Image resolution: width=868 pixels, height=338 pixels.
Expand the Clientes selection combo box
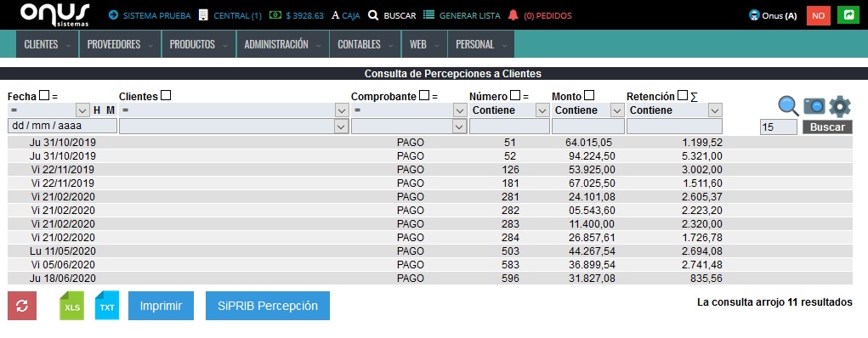(234, 127)
